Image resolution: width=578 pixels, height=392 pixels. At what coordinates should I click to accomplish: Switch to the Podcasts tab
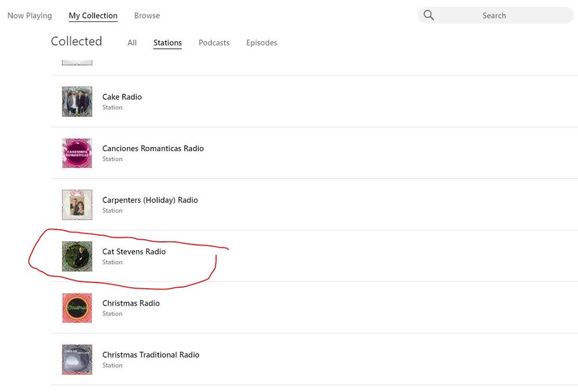pos(214,43)
